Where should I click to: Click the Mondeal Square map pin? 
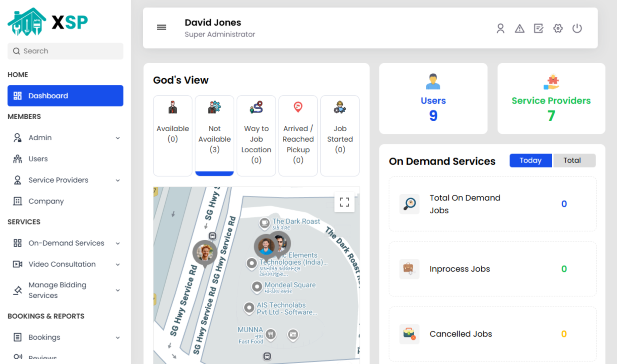tap(257, 287)
